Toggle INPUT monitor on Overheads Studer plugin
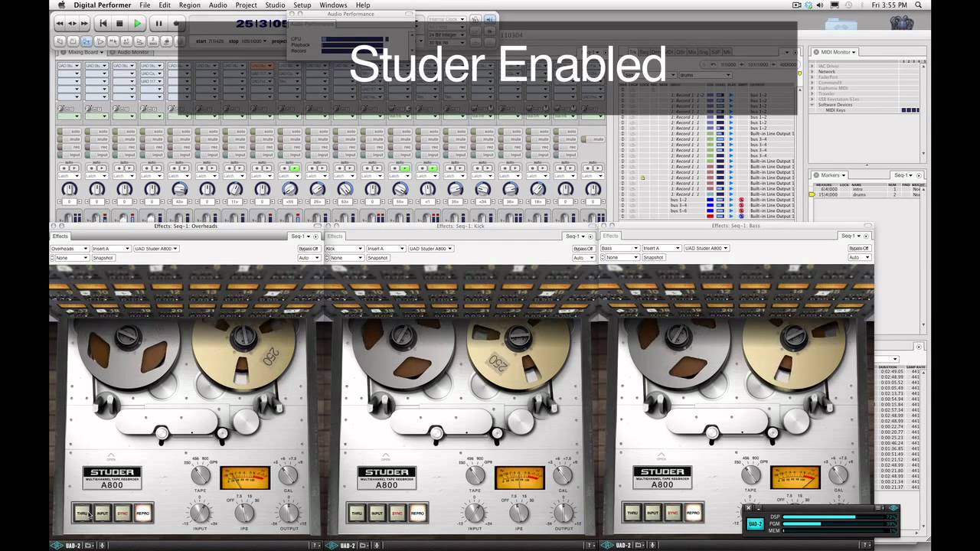This screenshot has height=551, width=980. [x=102, y=514]
